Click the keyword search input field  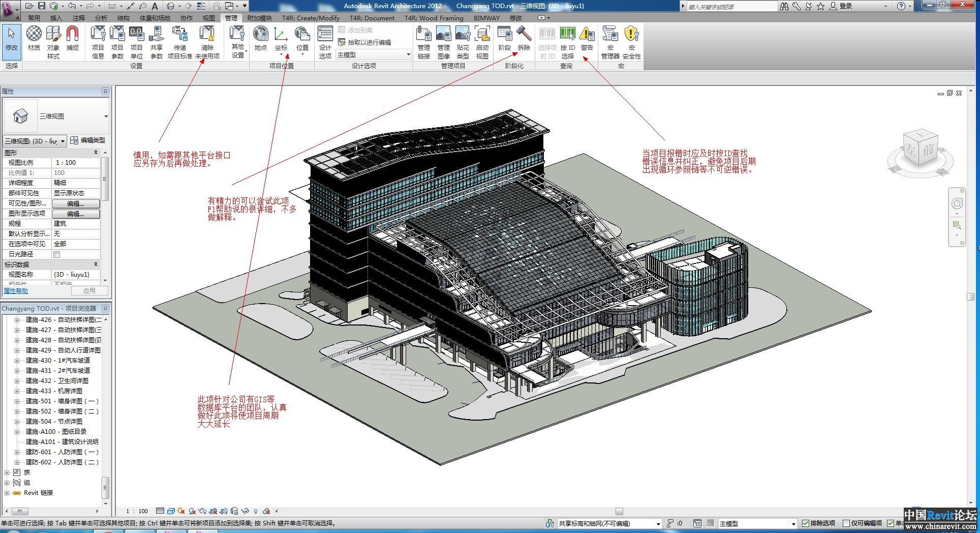(732, 7)
